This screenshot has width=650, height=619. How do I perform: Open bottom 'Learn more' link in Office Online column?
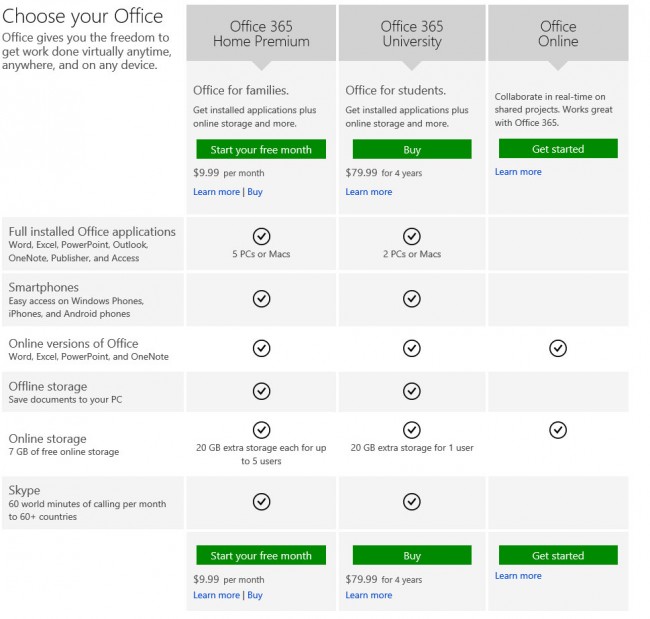point(518,575)
